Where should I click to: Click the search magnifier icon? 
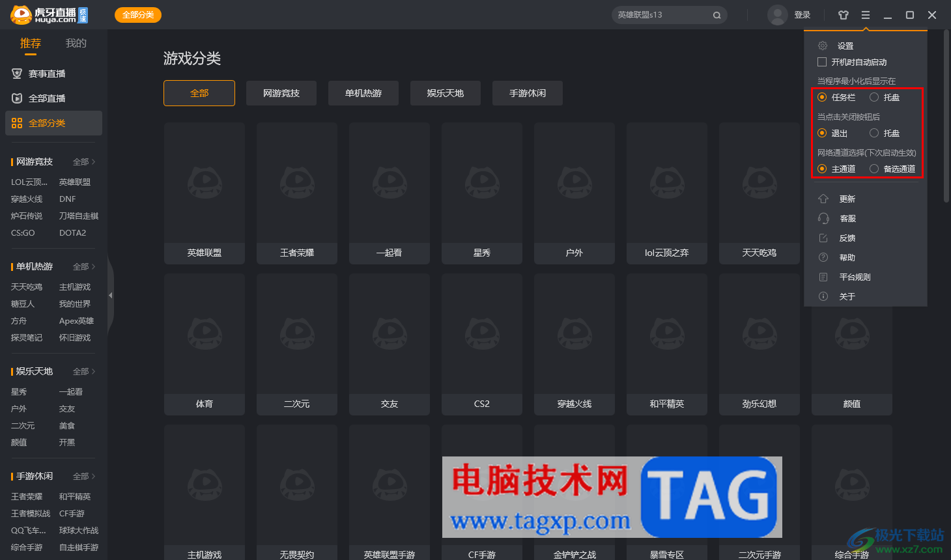(x=717, y=15)
